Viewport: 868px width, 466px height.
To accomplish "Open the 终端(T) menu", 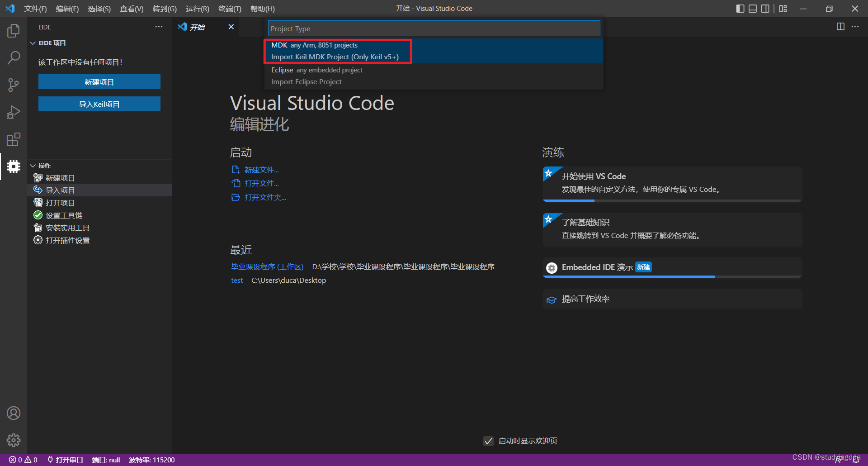I will pyautogui.click(x=230, y=9).
